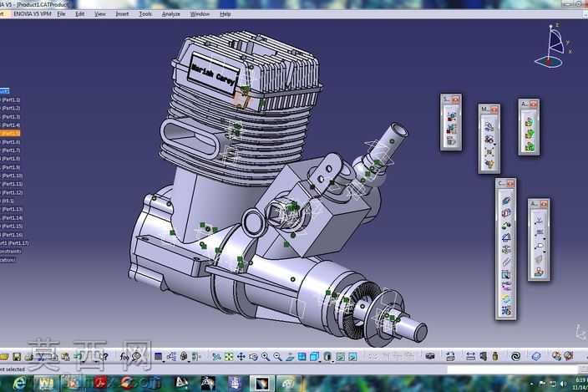588x392 pixels.
Task: Select the (Part1.7) tree node
Action: [11, 150]
